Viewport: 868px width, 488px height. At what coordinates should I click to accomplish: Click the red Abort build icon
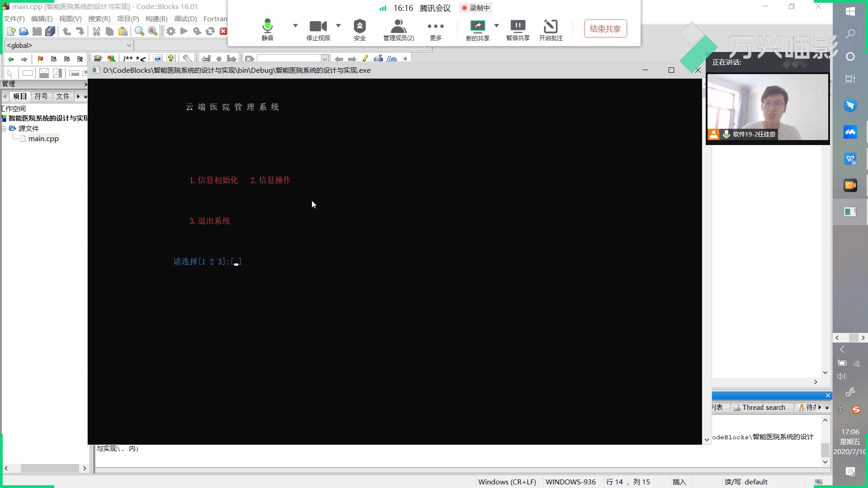coord(223,31)
